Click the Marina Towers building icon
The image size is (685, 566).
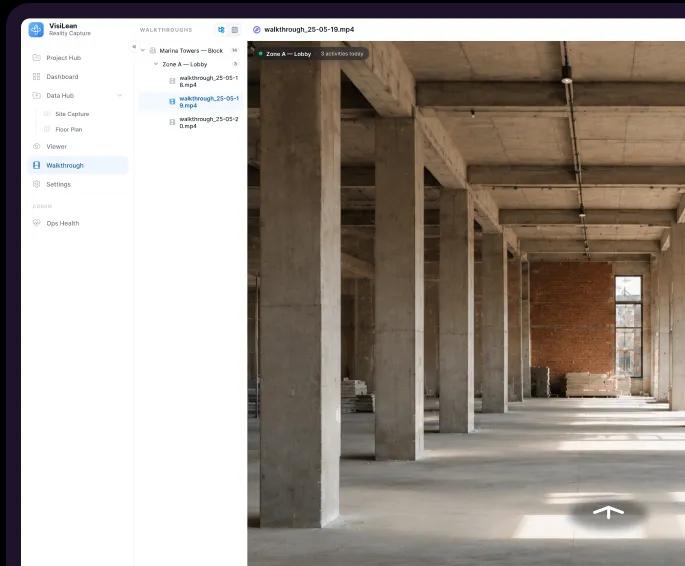click(x=152, y=51)
